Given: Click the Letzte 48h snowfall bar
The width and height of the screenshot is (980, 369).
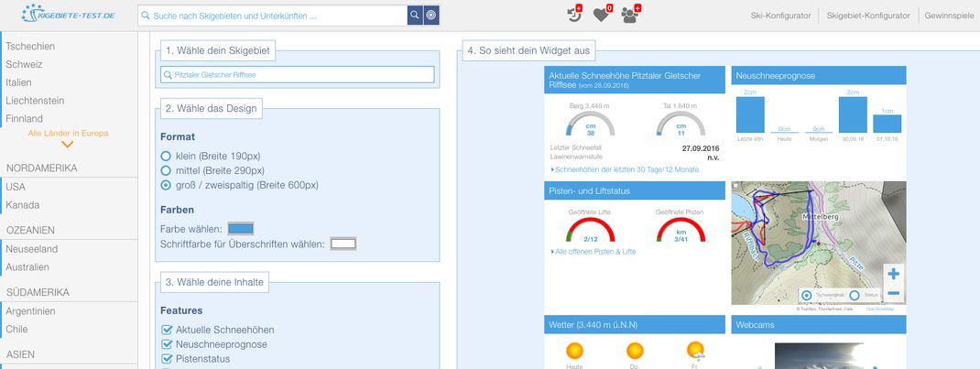Looking at the screenshot, I should coord(750,114).
